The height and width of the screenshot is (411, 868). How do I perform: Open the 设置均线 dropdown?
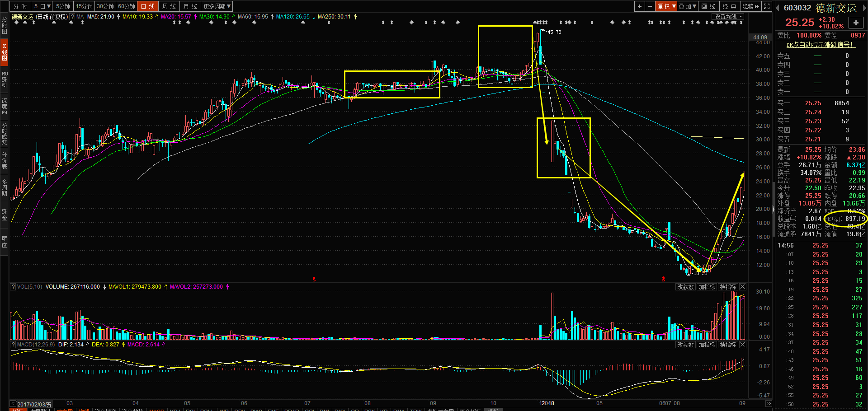click(x=728, y=17)
